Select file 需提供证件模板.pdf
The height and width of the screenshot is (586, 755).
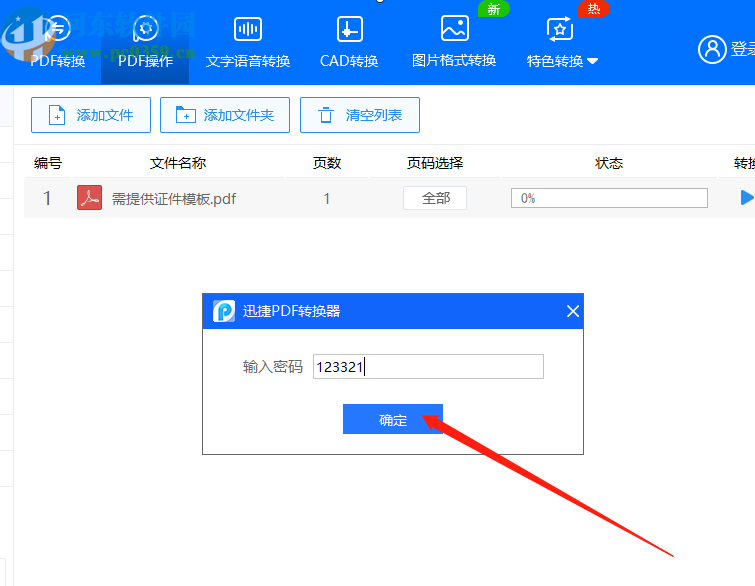pos(174,199)
